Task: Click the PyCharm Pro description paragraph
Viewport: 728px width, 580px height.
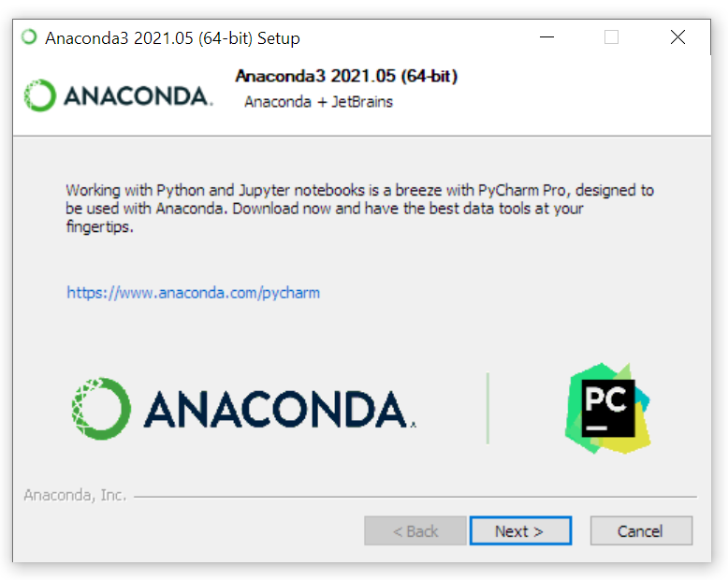Action: point(360,209)
